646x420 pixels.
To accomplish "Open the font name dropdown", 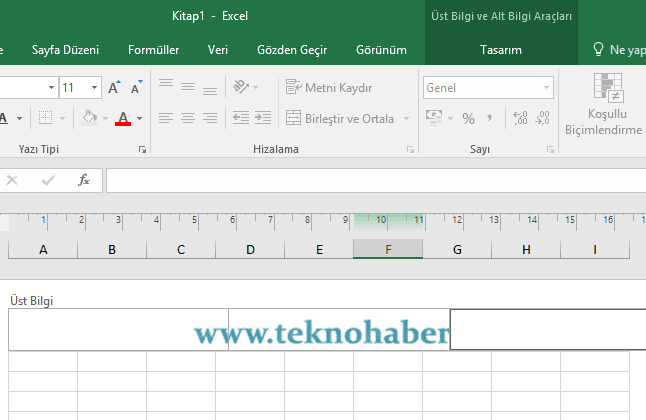I will click(x=51, y=87).
